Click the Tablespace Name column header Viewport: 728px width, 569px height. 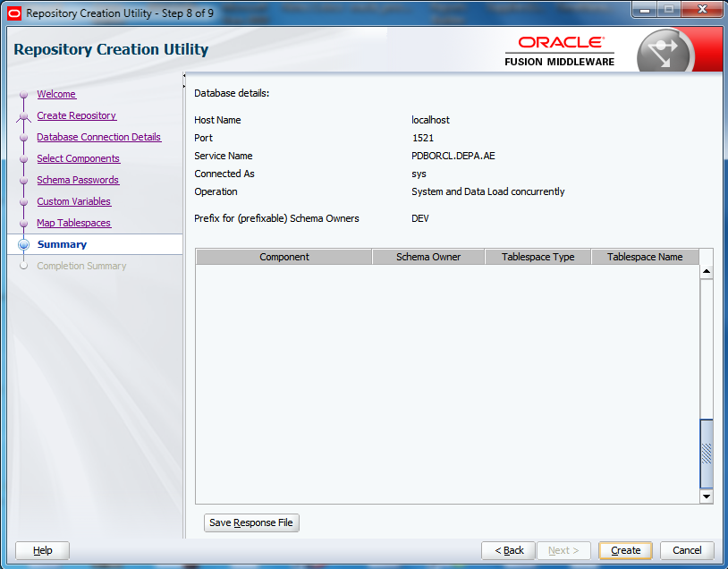pos(645,257)
